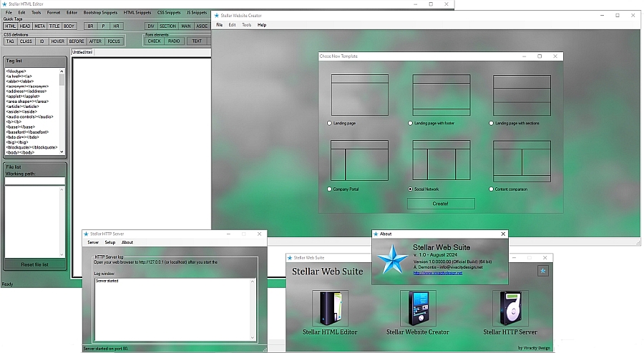Insert SECTION quick tag

(168, 26)
